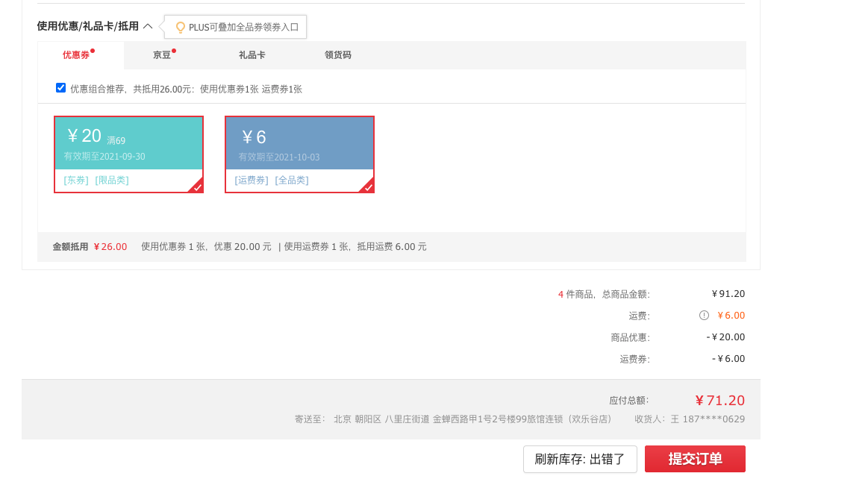The width and height of the screenshot is (868, 485).
Task: Deselect the ¥20 满69 coupon card
Action: tap(128, 154)
